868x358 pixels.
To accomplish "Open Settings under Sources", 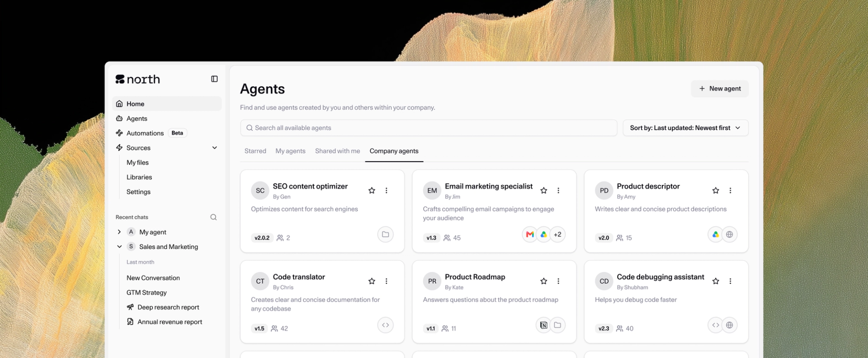I will pyautogui.click(x=138, y=192).
